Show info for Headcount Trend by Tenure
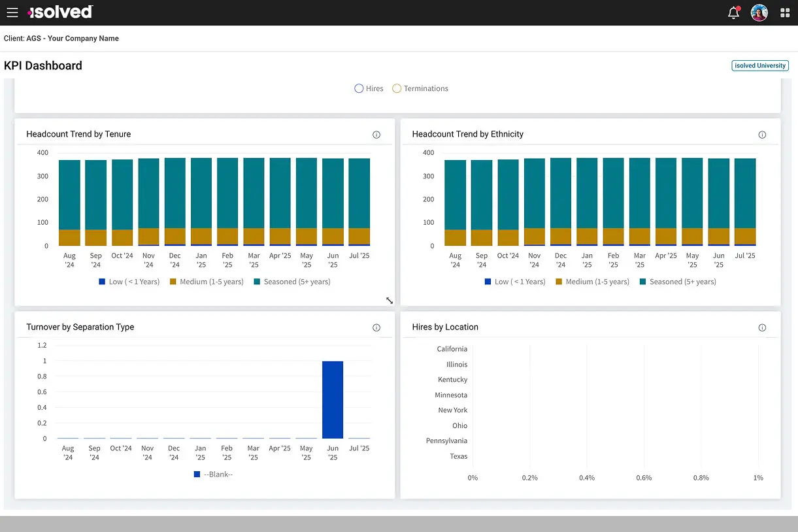 (x=376, y=135)
